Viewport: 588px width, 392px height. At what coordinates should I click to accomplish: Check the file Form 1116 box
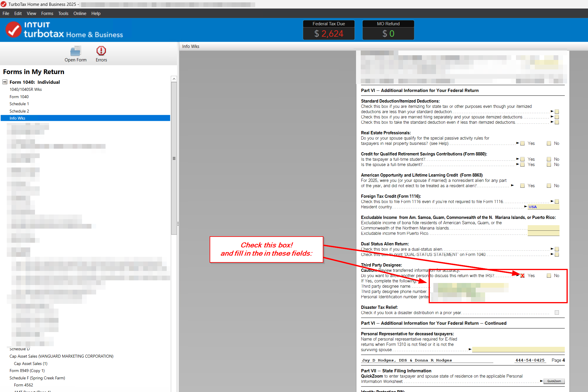coord(557,202)
